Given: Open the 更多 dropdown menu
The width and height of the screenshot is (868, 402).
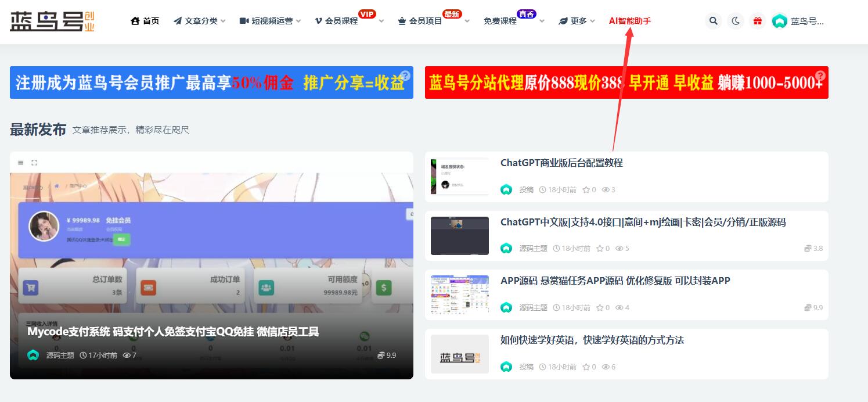Looking at the screenshot, I should pos(575,20).
